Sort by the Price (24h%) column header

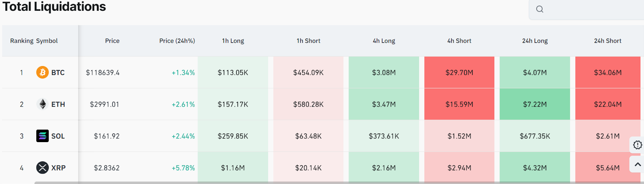tap(177, 41)
